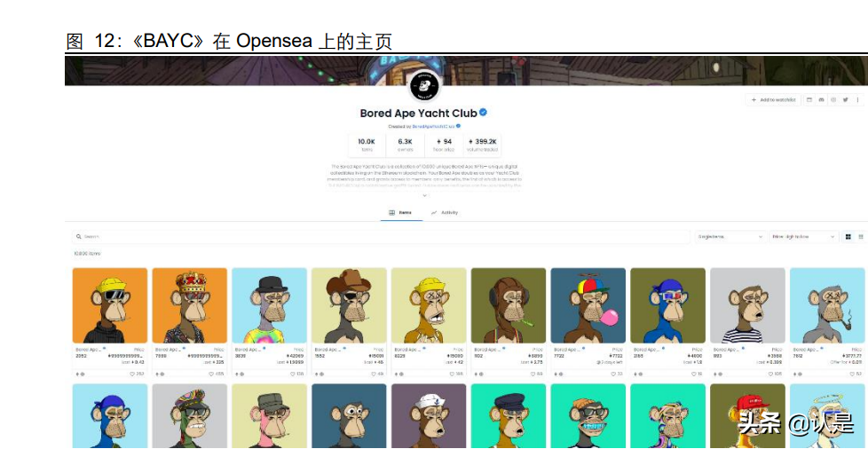Click the items search field
This screenshot has height=449, width=868.
382,236
